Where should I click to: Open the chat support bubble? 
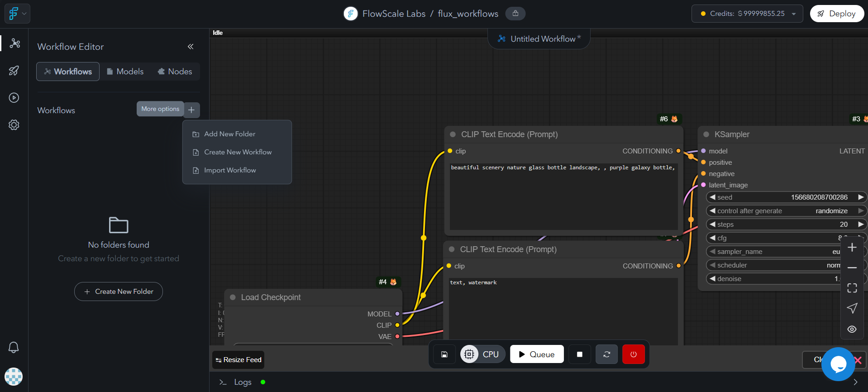tap(838, 364)
